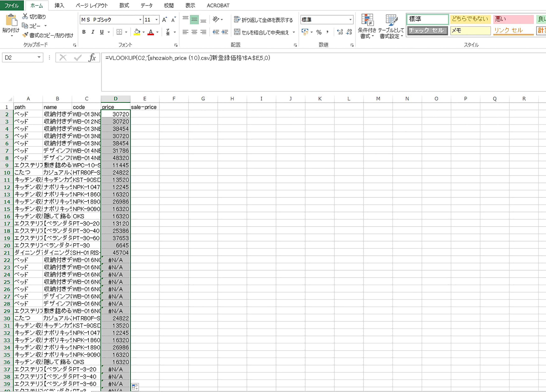The width and height of the screenshot is (546, 392).
Task: Click Merge and Center (セルを結合して中央揃え)
Action: tap(261, 32)
